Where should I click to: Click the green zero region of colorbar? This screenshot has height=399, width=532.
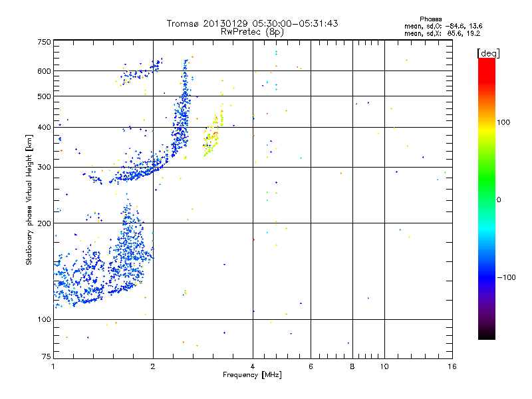487,199
